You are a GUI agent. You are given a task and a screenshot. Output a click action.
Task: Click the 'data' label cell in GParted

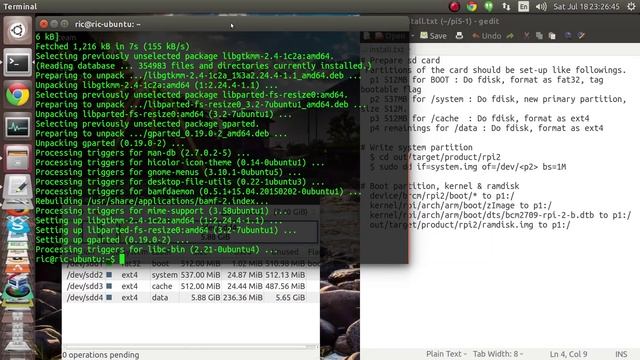(x=160, y=298)
